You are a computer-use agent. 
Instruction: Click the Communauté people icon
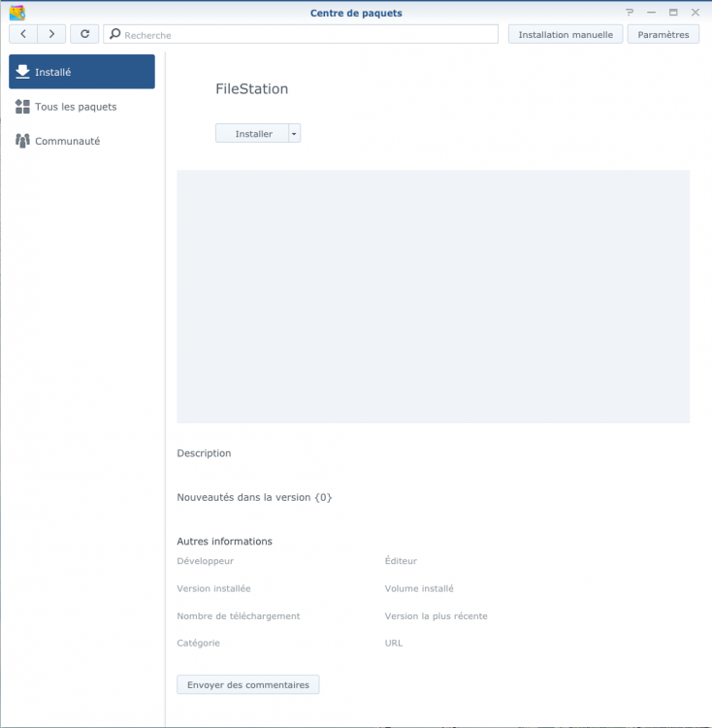(22, 141)
